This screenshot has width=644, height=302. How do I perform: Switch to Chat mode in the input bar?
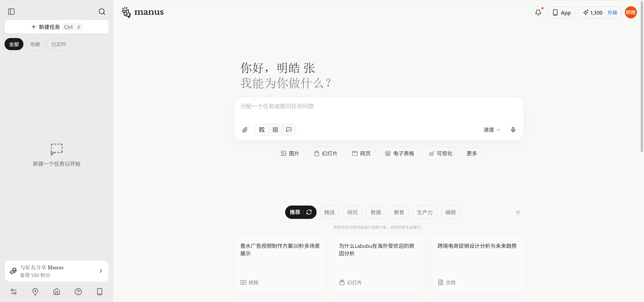289,129
